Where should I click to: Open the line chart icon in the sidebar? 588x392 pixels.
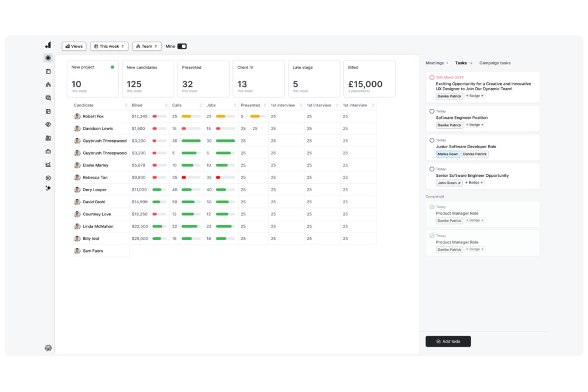(x=48, y=164)
